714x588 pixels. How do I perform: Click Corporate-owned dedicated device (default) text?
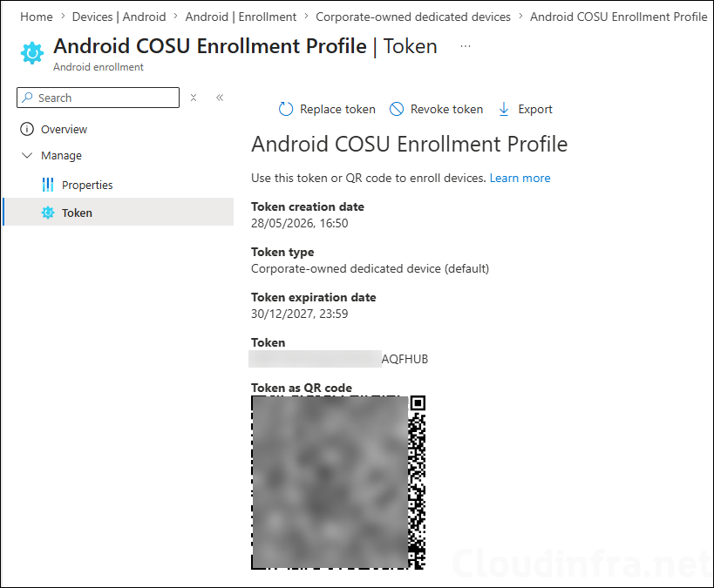[x=371, y=268]
